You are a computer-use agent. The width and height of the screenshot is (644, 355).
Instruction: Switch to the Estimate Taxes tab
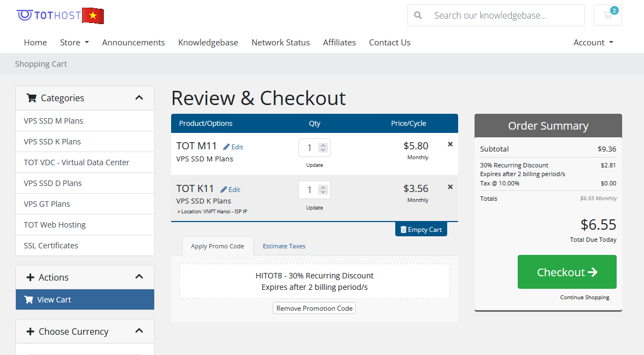click(284, 246)
